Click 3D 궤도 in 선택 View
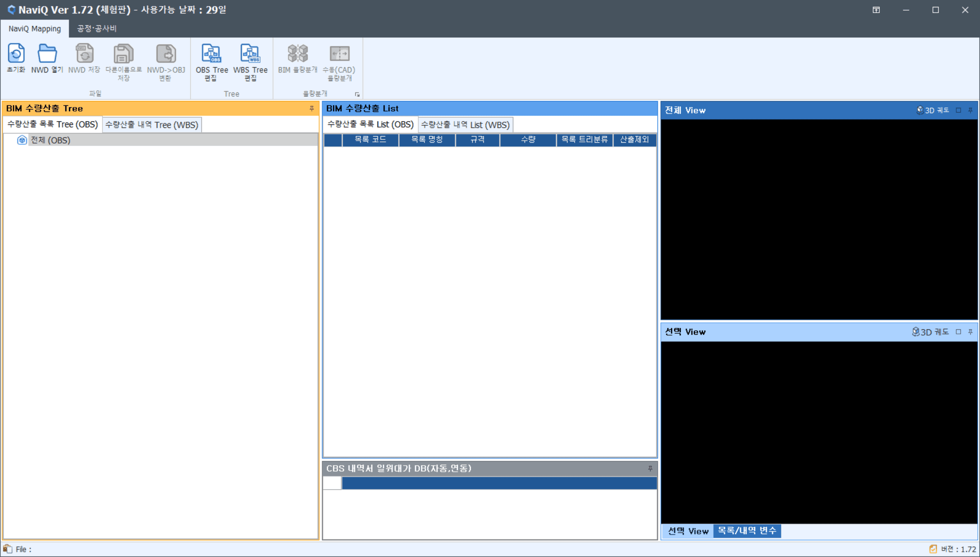This screenshot has width=980, height=557. pos(930,332)
